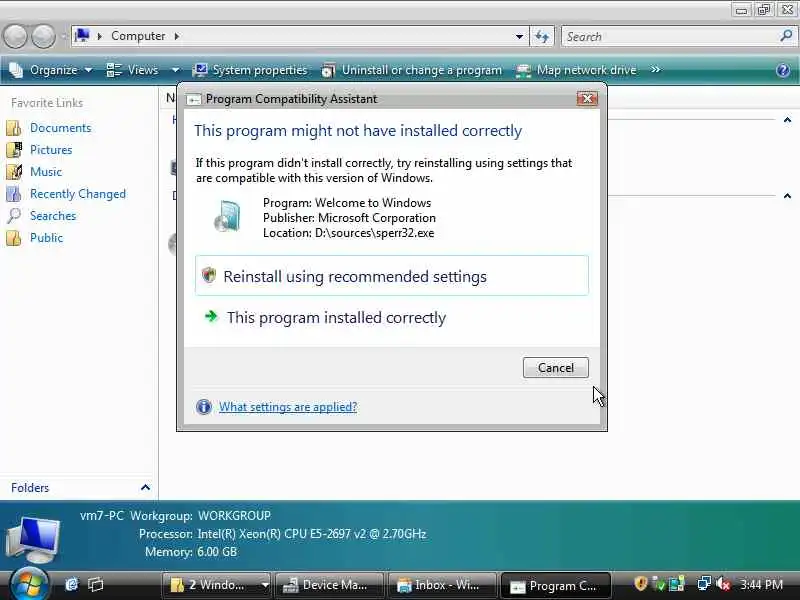The width and height of the screenshot is (800, 600).
Task: Click the Searches magnifier icon
Action: [x=14, y=216]
